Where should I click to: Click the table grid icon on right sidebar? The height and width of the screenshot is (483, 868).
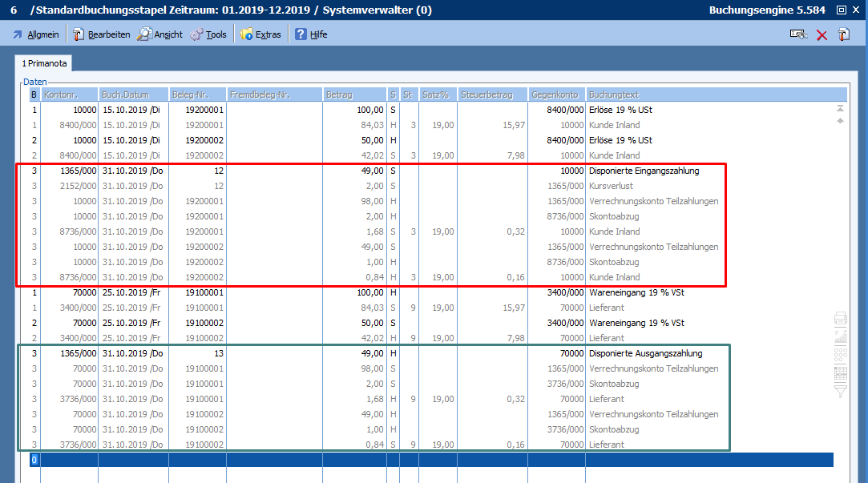pyautogui.click(x=841, y=372)
